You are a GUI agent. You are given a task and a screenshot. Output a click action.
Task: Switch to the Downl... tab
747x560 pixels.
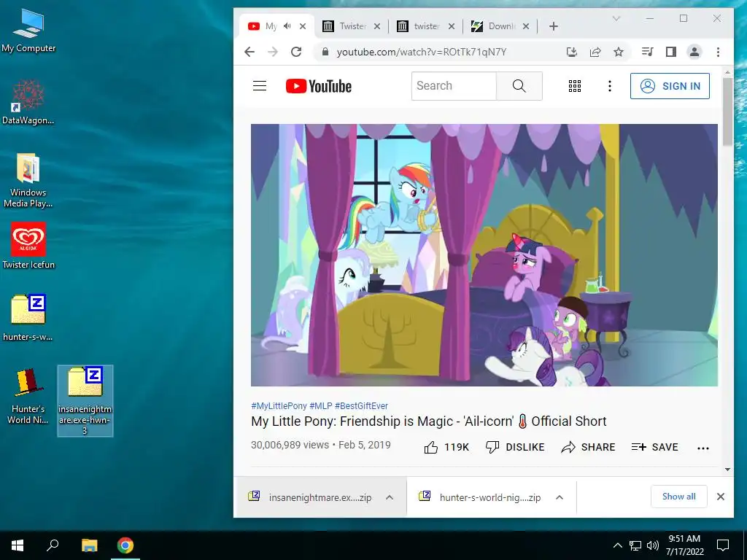[501, 26]
